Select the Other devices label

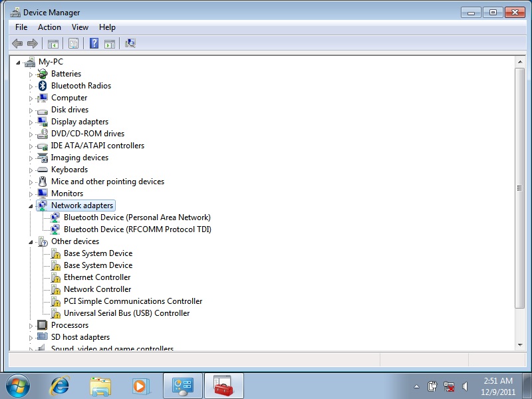(75, 241)
